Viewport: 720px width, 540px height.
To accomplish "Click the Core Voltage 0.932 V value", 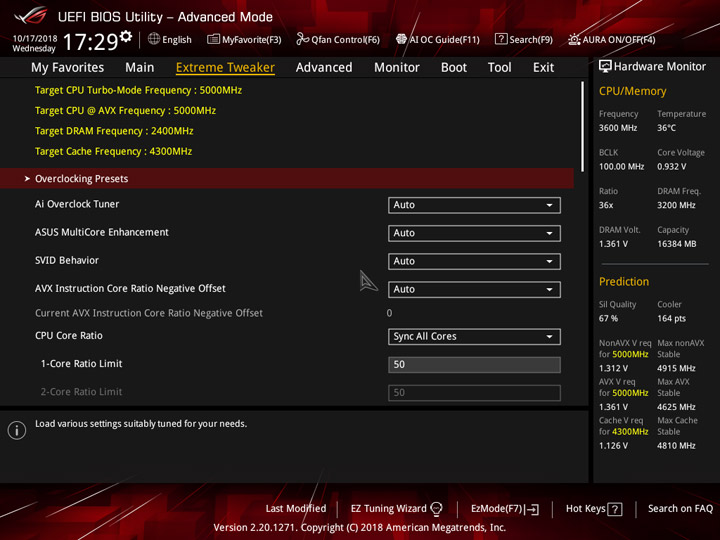I will click(671, 166).
